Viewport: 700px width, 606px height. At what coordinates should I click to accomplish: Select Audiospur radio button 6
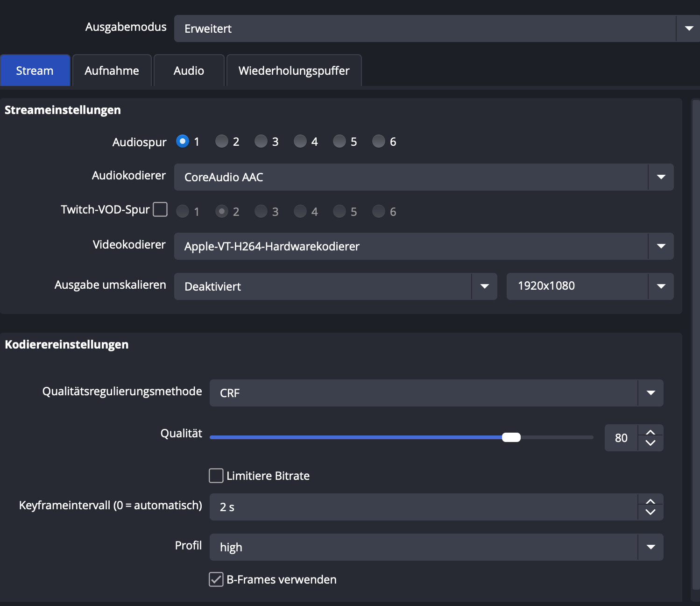pos(379,141)
